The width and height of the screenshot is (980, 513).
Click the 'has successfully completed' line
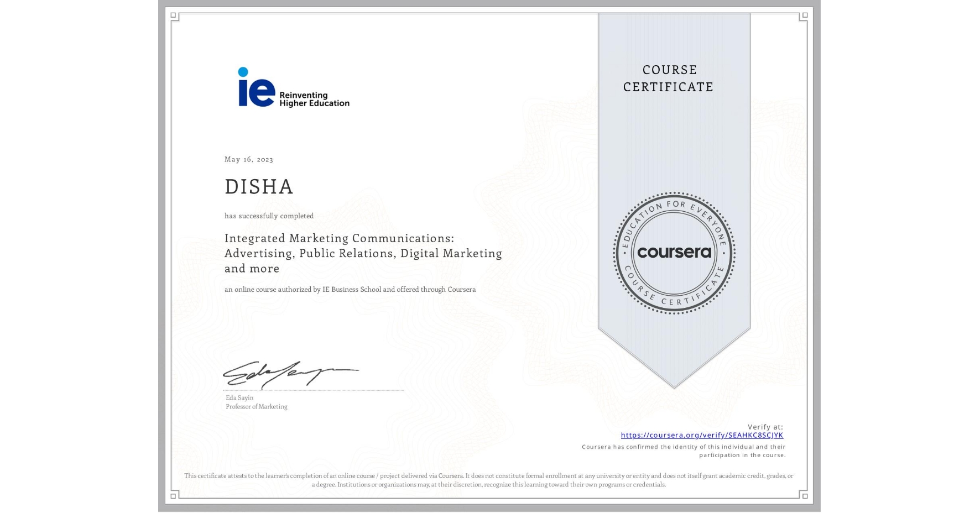269,216
